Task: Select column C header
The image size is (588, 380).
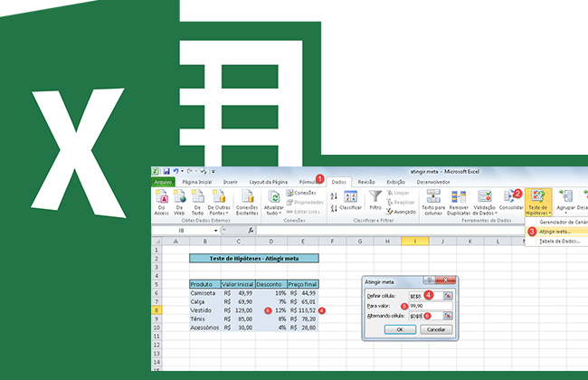Action: (238, 242)
